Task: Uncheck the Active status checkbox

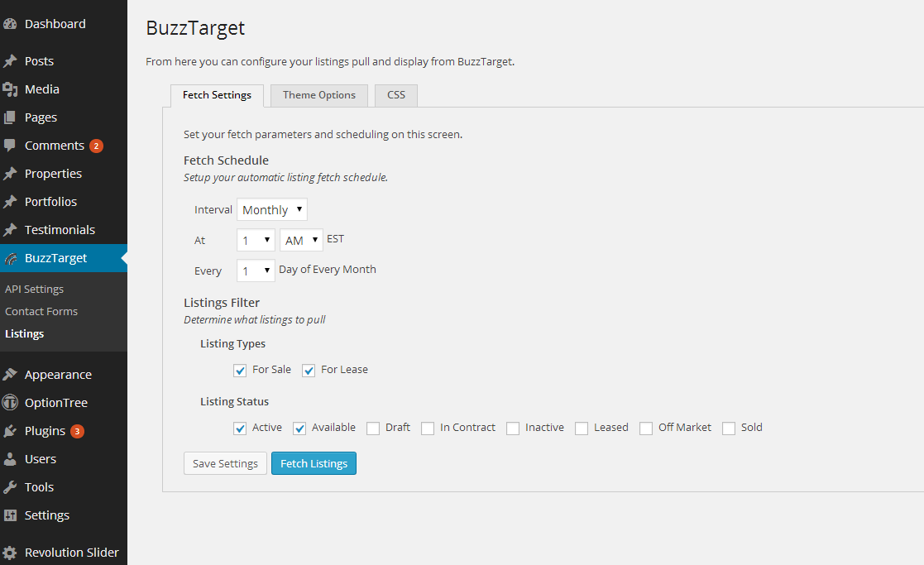Action: tap(240, 429)
